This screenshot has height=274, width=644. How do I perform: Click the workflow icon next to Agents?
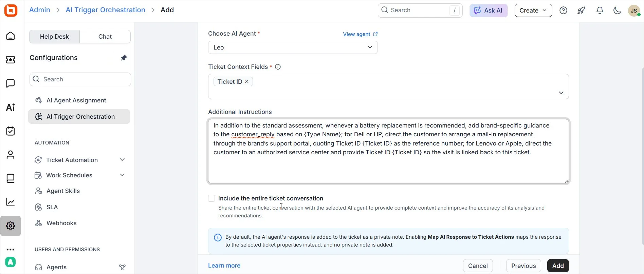tap(122, 268)
